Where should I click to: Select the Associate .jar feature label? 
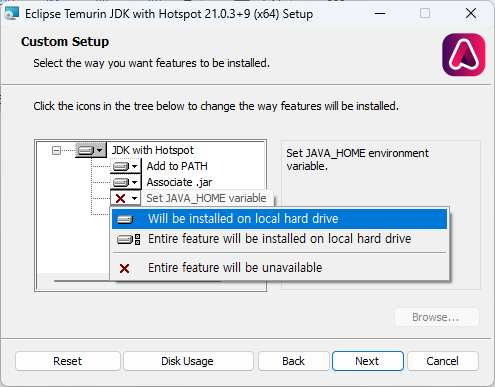point(179,182)
